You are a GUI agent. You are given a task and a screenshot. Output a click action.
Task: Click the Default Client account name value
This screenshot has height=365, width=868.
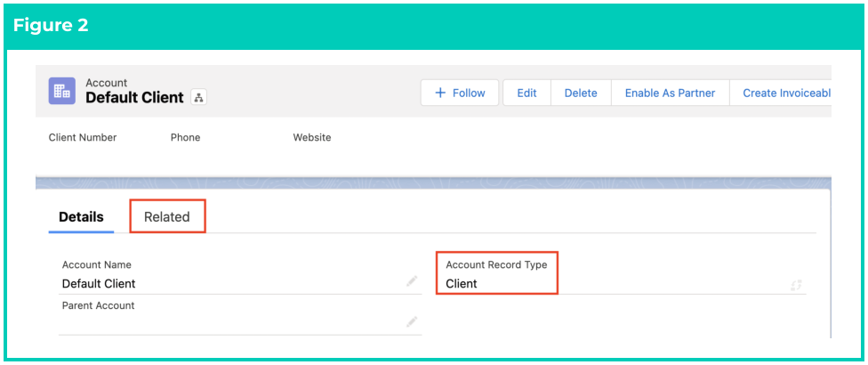click(99, 284)
